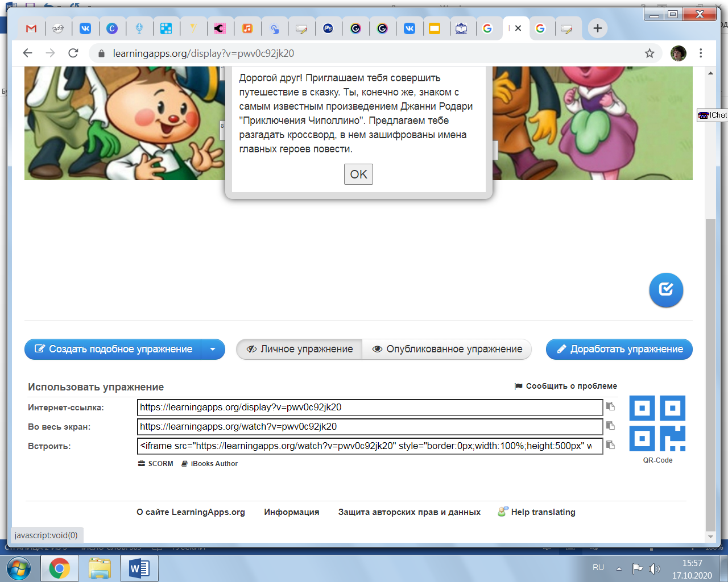Copy the Интернет-ссылка link

[611, 406]
